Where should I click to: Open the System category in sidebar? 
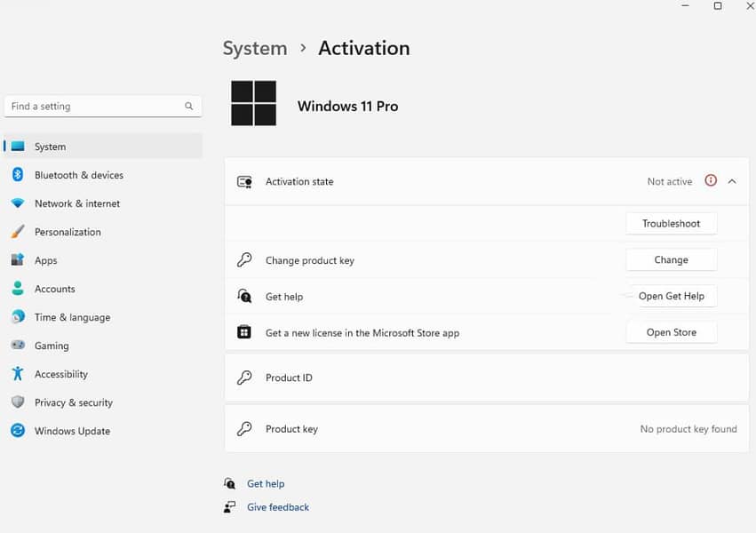tap(103, 146)
